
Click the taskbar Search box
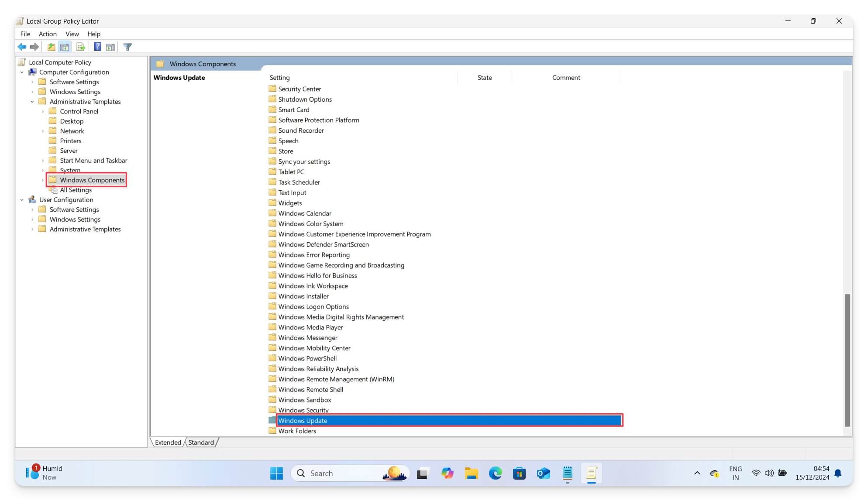coord(350,473)
